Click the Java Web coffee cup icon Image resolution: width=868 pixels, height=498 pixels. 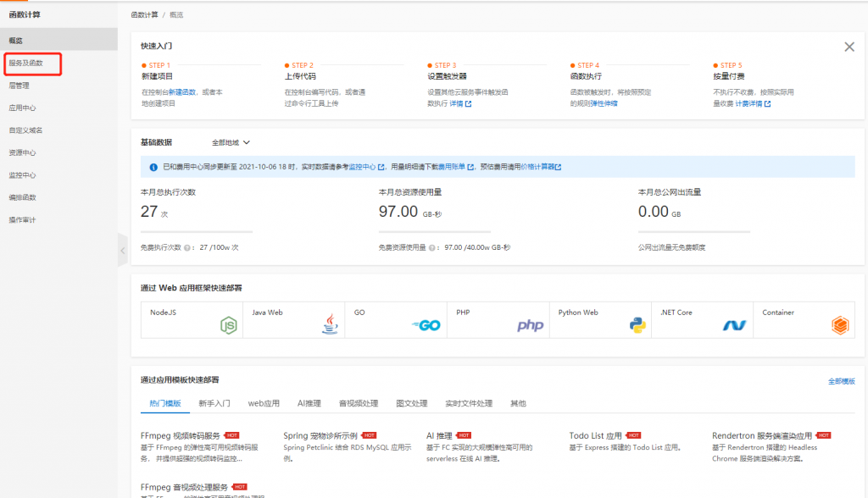330,324
